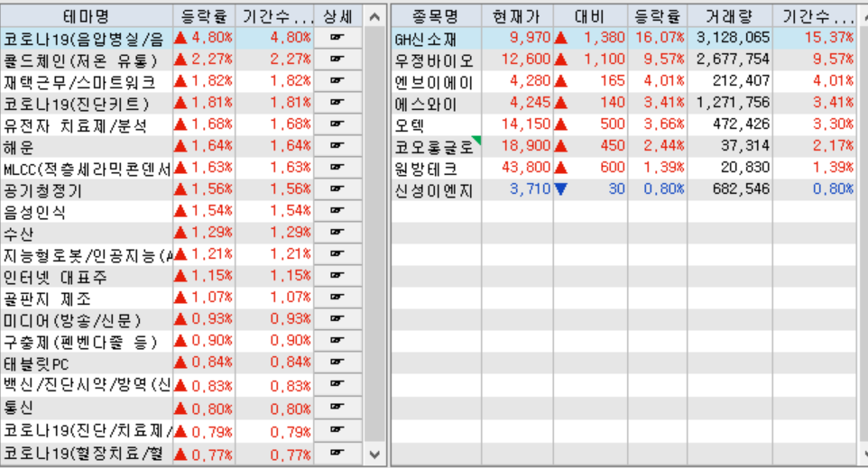
Task: Sort themes by 기간수... column header
Action: pos(274,16)
